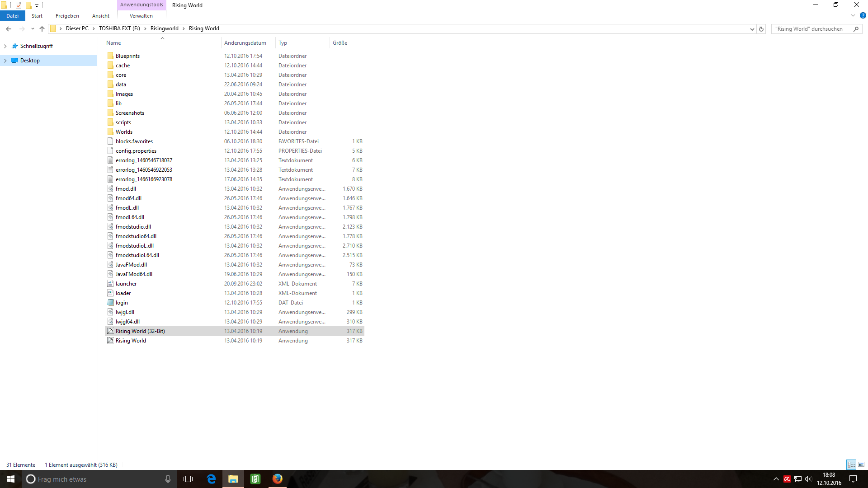This screenshot has height=488, width=868.
Task: Open the Datei menu
Action: point(12,16)
